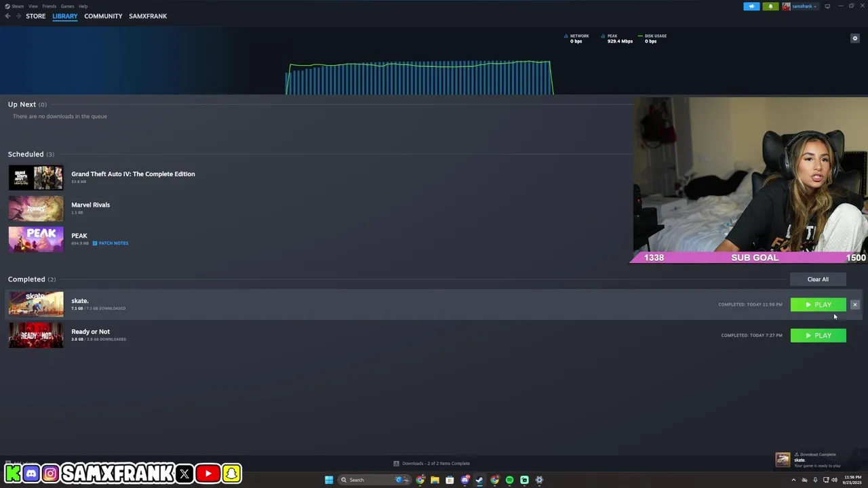Open the View menu
Screen dimensions: 868x488
33,6
